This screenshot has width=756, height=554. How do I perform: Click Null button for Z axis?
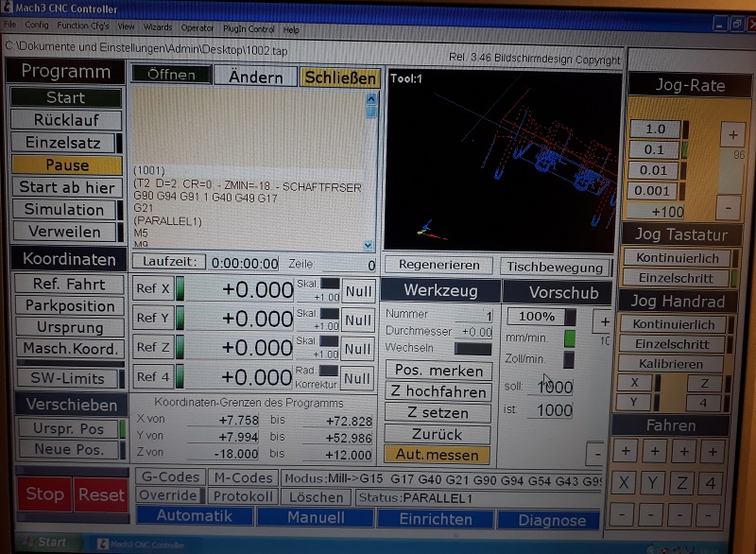[357, 349]
